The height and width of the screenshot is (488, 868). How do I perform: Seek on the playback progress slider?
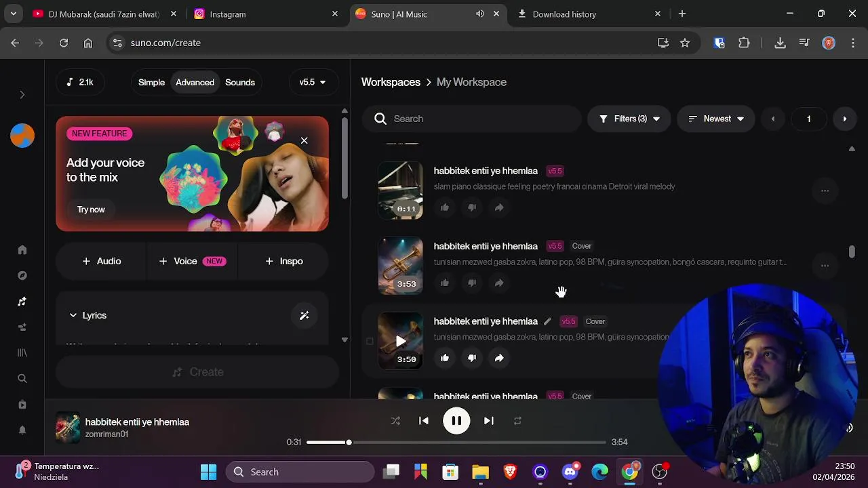456,443
